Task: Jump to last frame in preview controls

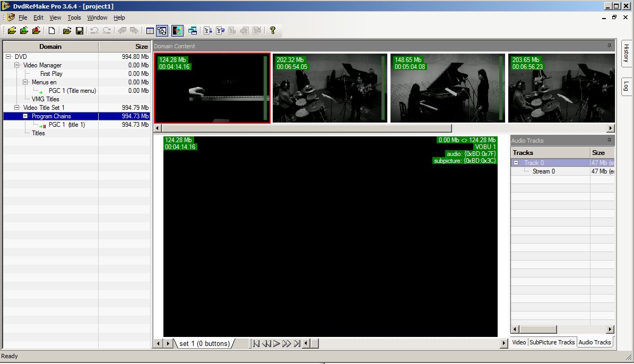Action: click(x=297, y=343)
